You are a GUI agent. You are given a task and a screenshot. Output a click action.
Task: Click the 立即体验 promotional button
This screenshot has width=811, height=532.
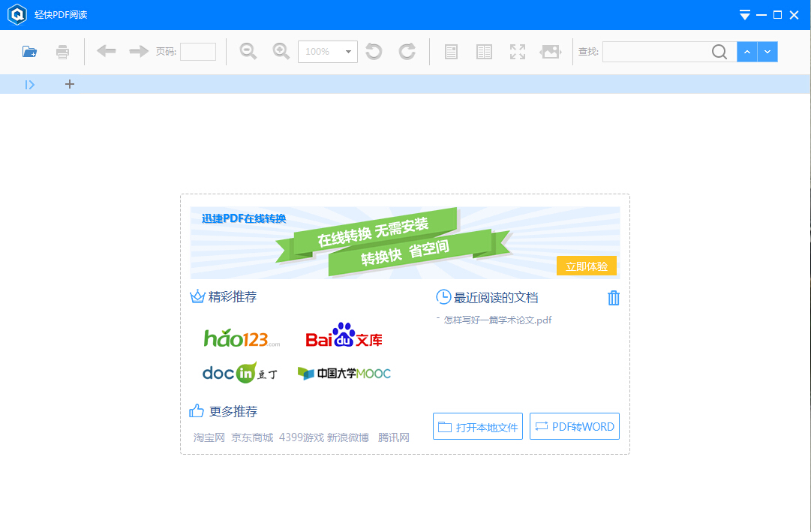pos(587,266)
